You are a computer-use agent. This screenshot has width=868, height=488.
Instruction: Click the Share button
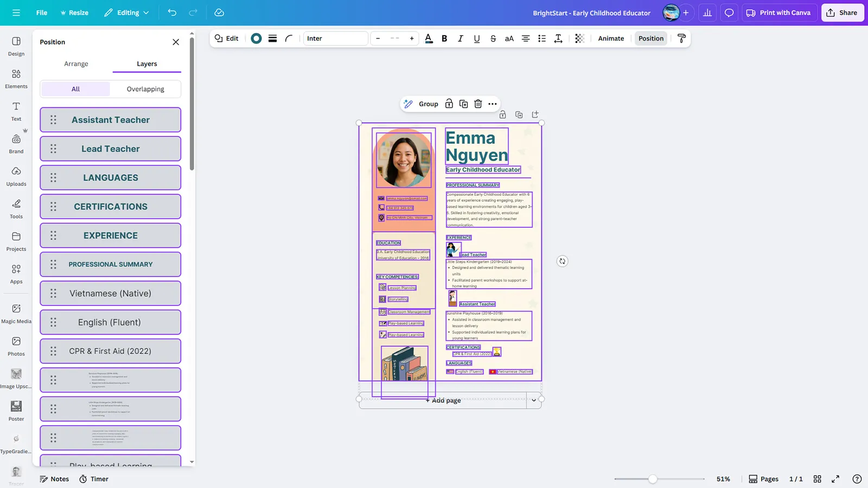pos(842,12)
